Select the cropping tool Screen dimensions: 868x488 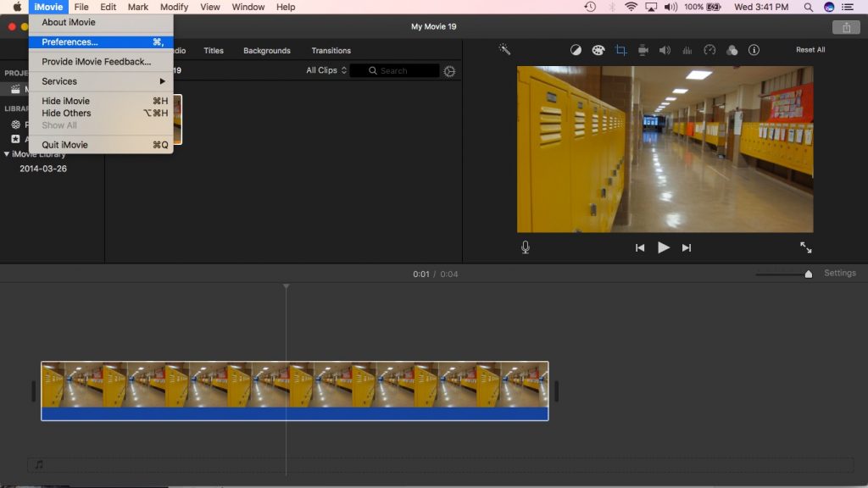620,50
